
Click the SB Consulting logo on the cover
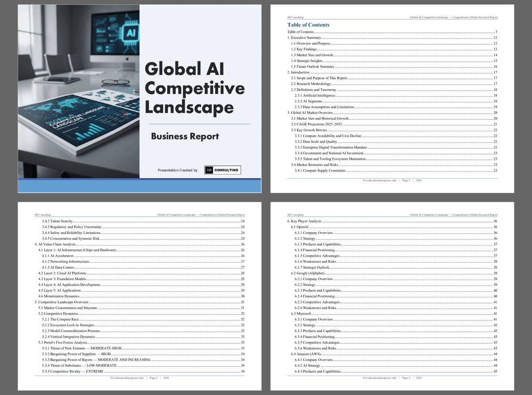(223, 170)
